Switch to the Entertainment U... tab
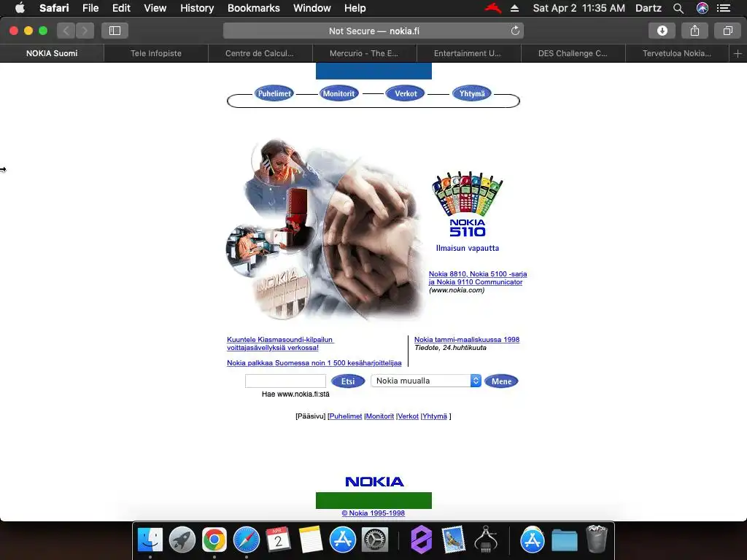 pyautogui.click(x=468, y=53)
